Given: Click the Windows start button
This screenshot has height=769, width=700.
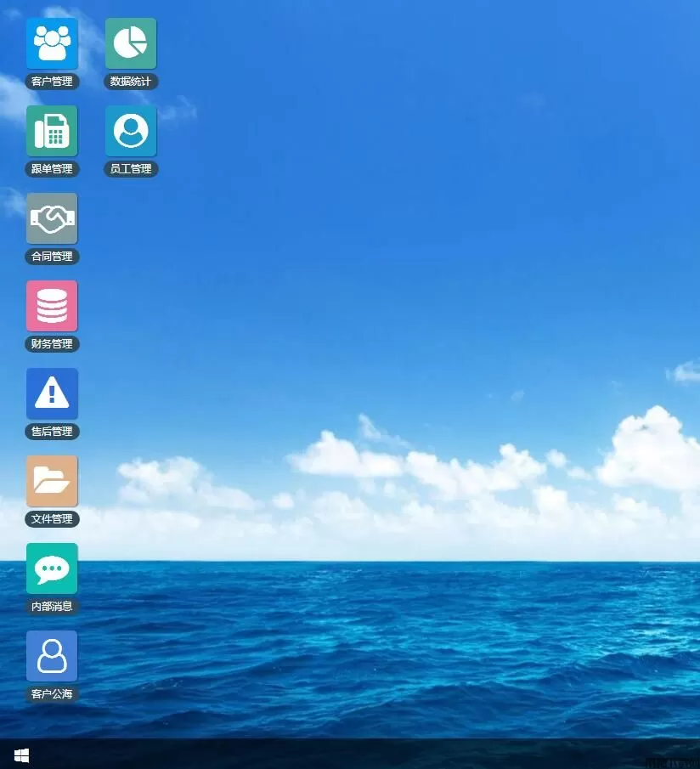Looking at the screenshot, I should pyautogui.click(x=21, y=755).
